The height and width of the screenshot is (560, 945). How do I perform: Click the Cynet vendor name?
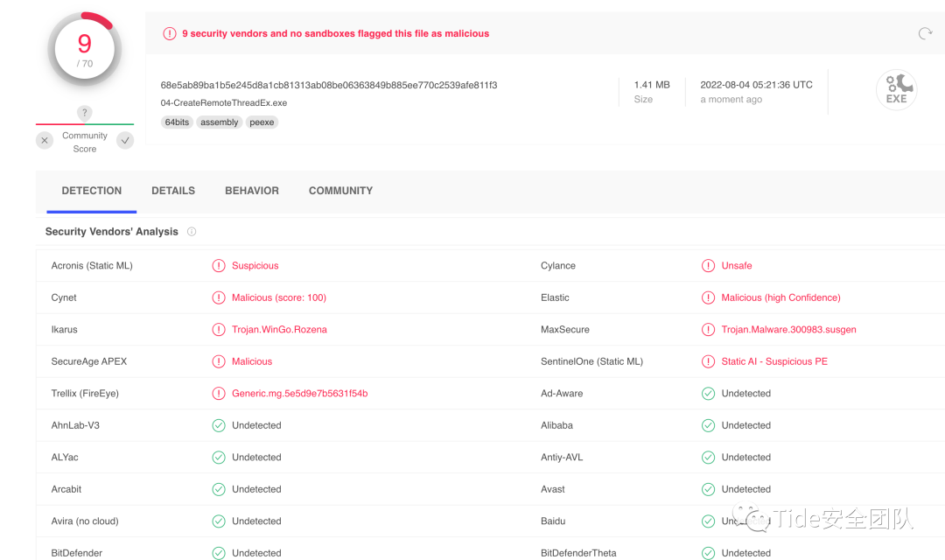click(64, 297)
